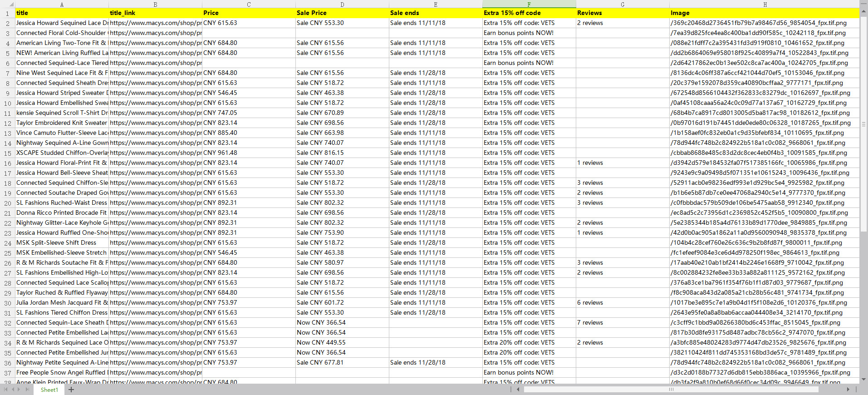Select the 'Price' header cell
Image resolution: width=868 pixels, height=395 pixels.
249,13
